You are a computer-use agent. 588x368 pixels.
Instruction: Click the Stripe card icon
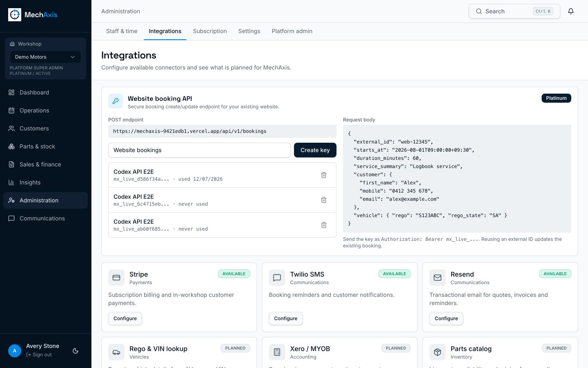pyautogui.click(x=116, y=278)
